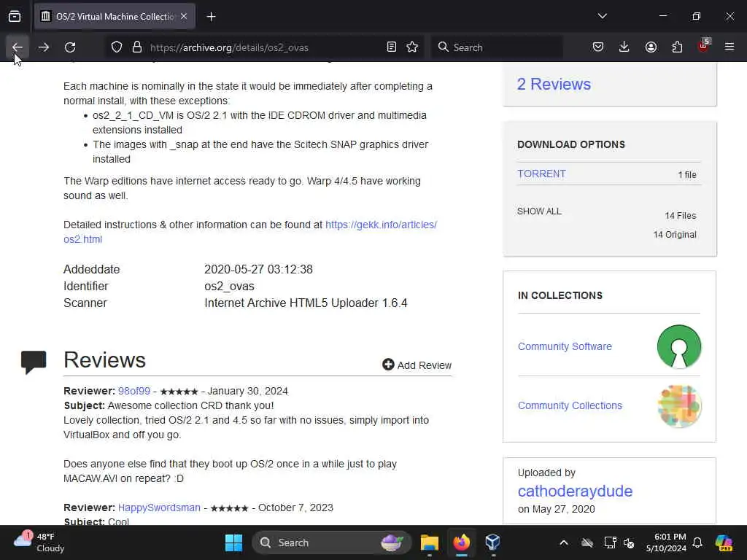Open the clock showing 6:01 PM

[666, 542]
